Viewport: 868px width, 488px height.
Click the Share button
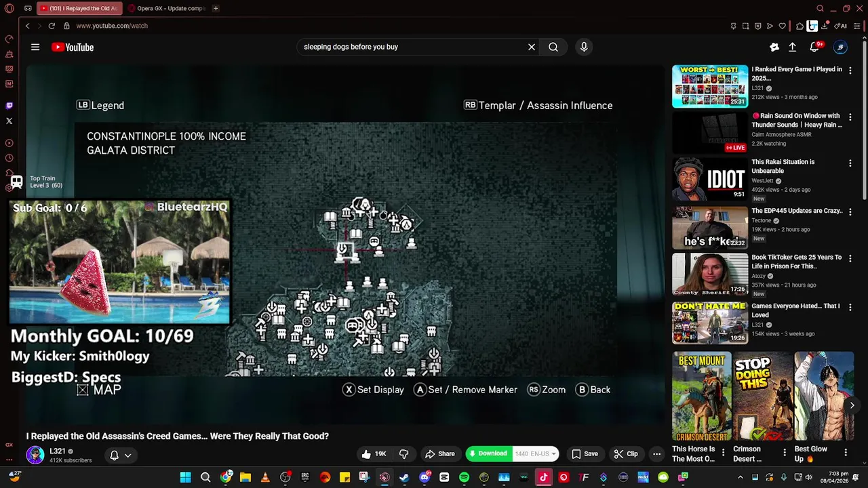439,454
